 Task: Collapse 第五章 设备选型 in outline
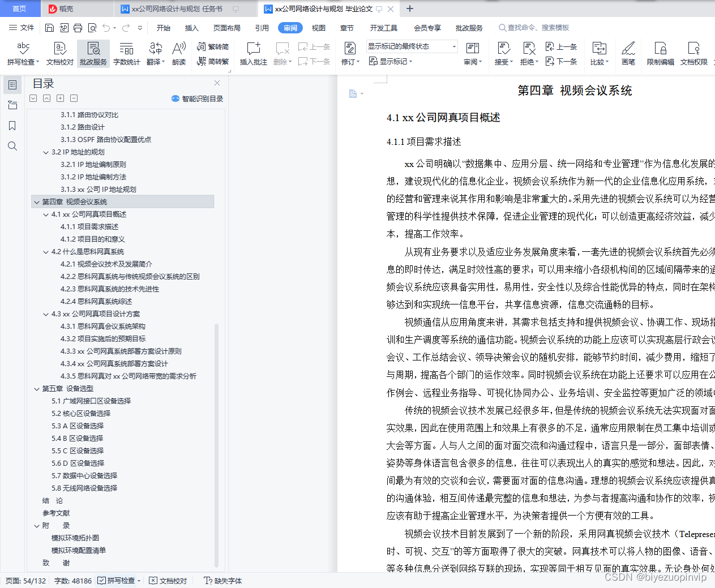coord(37,389)
